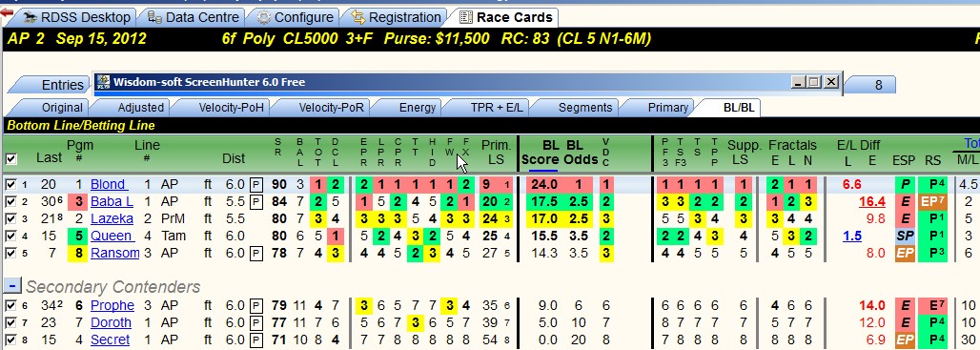This screenshot has height=350, width=980.
Task: Open the Segments tab
Action: [579, 108]
